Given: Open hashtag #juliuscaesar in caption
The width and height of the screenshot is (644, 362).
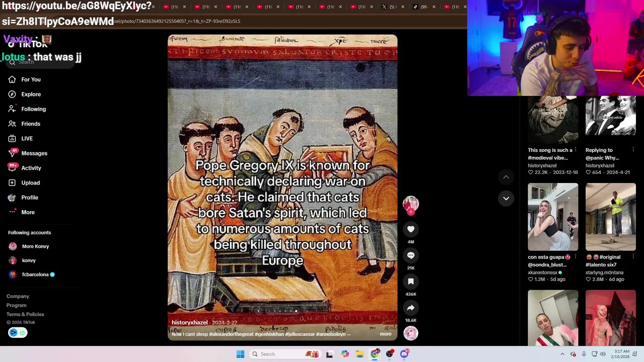Looking at the screenshot, I should pos(299,334).
